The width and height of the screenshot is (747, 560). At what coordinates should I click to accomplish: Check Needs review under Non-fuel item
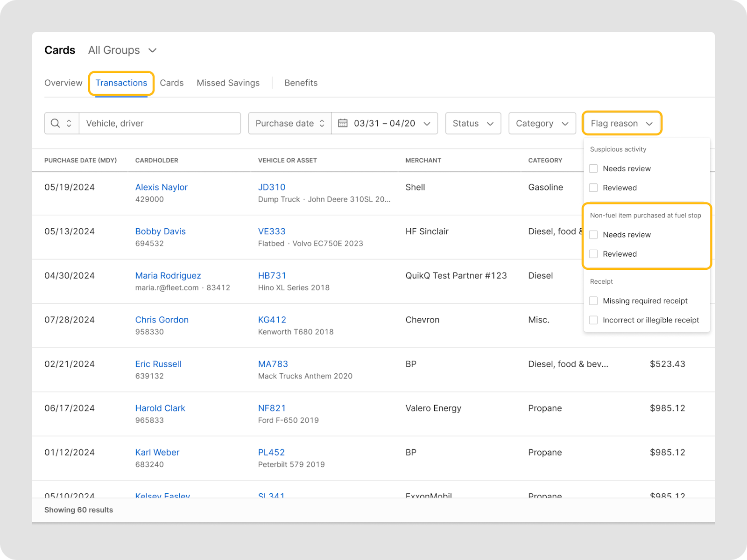coord(593,235)
